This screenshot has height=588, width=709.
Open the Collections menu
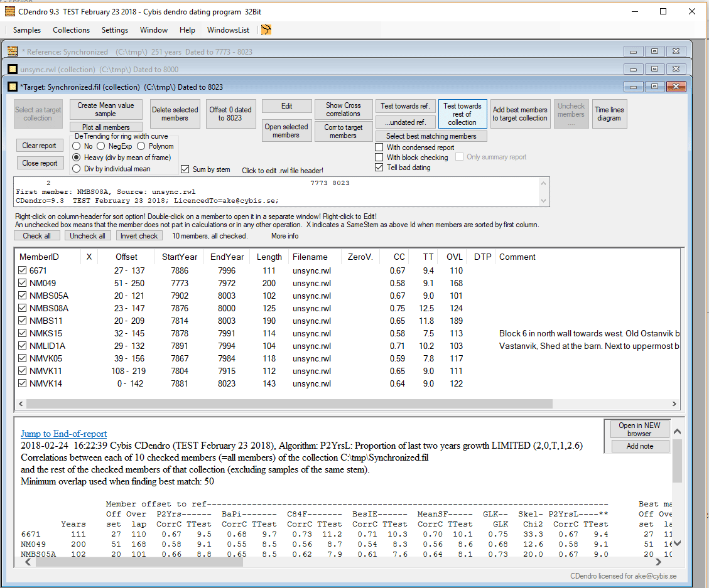pyautogui.click(x=71, y=30)
